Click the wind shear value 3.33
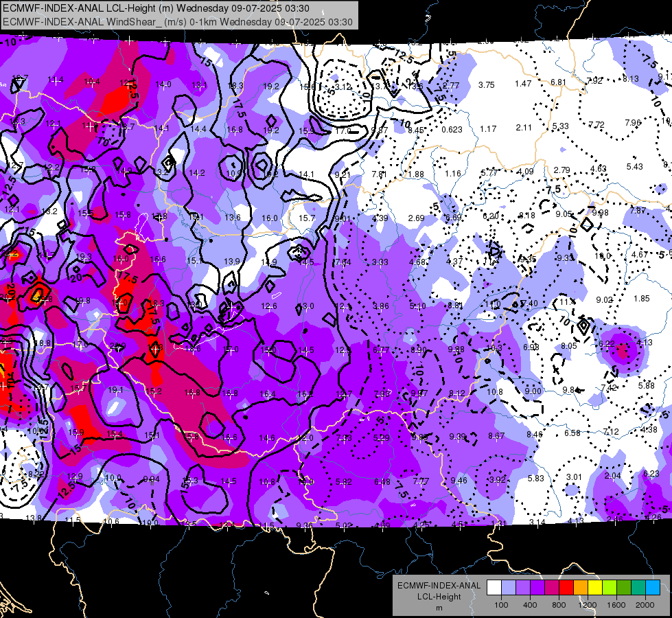672x618 pixels. pyautogui.click(x=380, y=262)
